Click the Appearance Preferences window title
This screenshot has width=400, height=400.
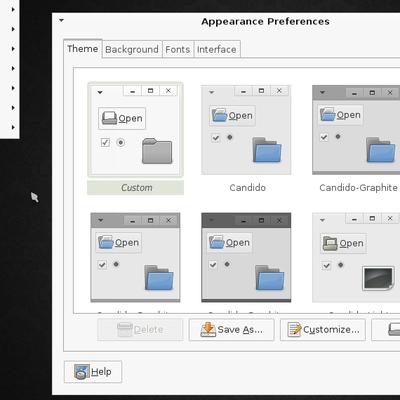pyautogui.click(x=265, y=21)
